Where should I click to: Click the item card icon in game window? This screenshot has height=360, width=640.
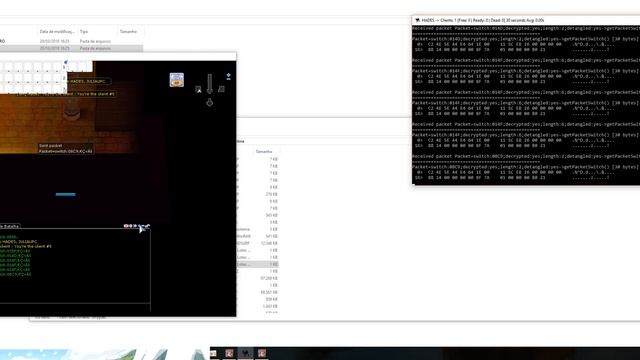click(177, 80)
